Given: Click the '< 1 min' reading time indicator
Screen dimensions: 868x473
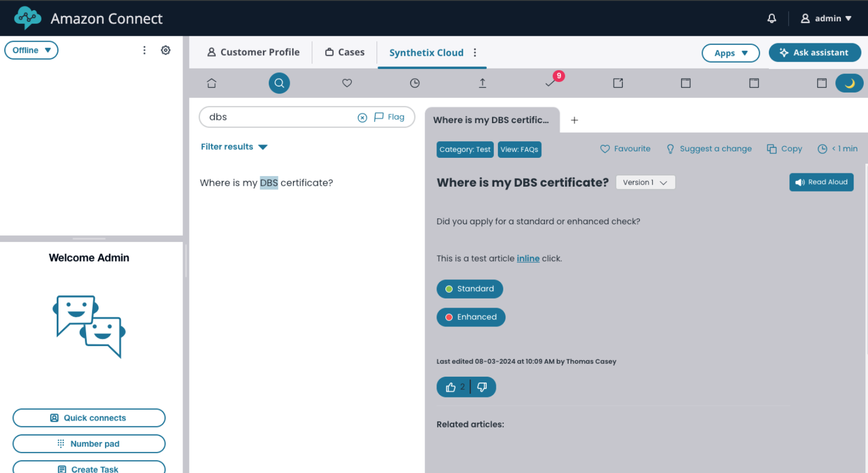Looking at the screenshot, I should tap(837, 149).
